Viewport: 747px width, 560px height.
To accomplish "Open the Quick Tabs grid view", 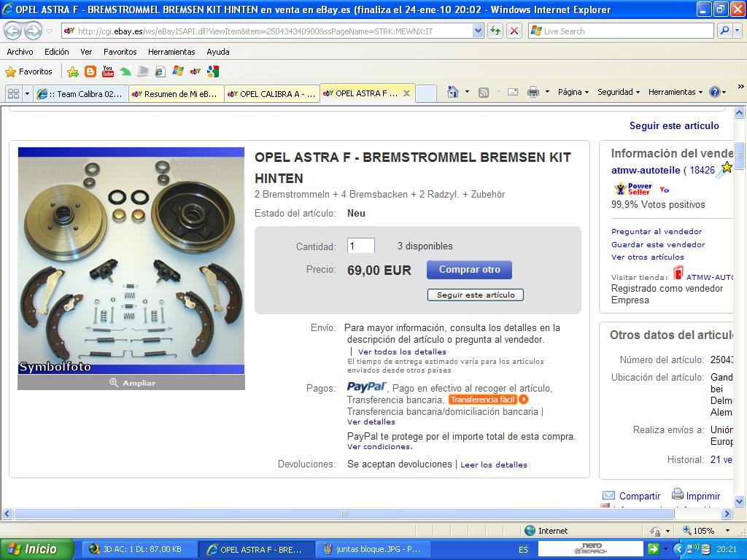I will (x=13, y=93).
